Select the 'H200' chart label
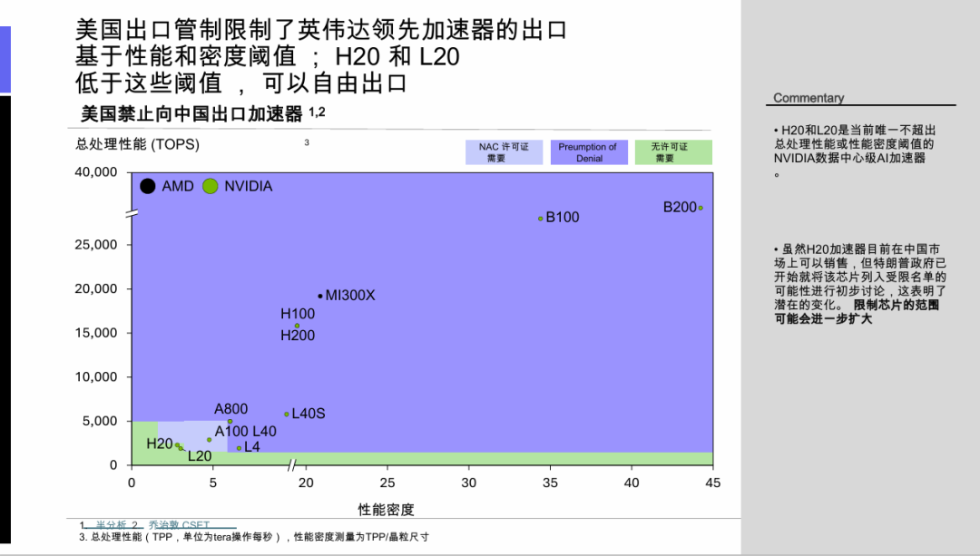This screenshot has width=980, height=556. 298,336
